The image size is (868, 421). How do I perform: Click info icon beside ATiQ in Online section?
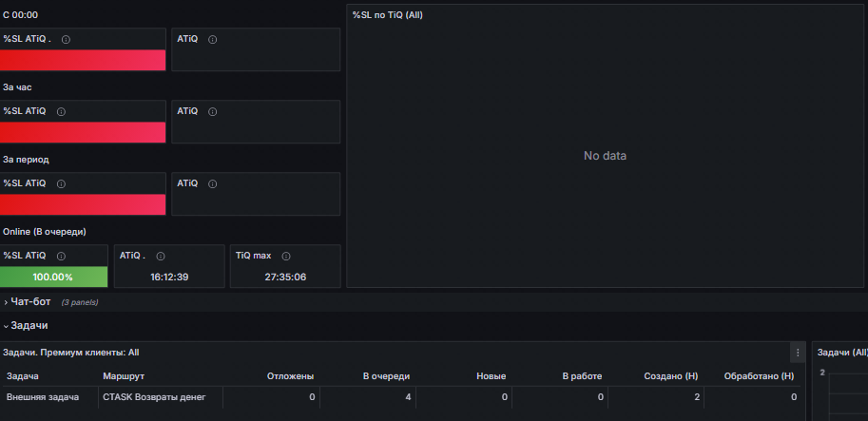(161, 257)
